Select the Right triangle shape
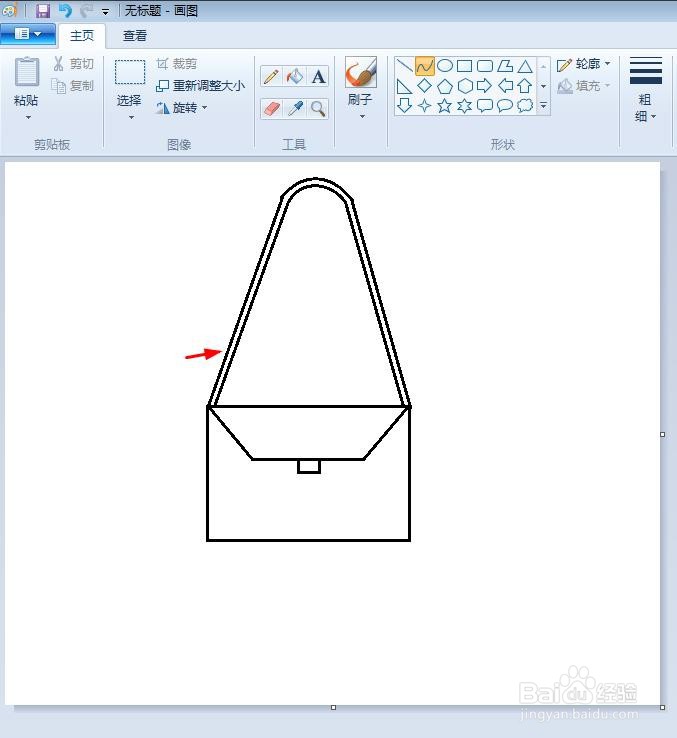The width and height of the screenshot is (677, 738). (404, 86)
